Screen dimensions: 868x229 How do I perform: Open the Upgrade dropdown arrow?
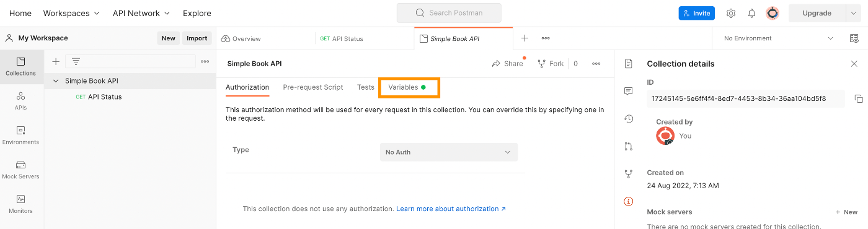(853, 13)
